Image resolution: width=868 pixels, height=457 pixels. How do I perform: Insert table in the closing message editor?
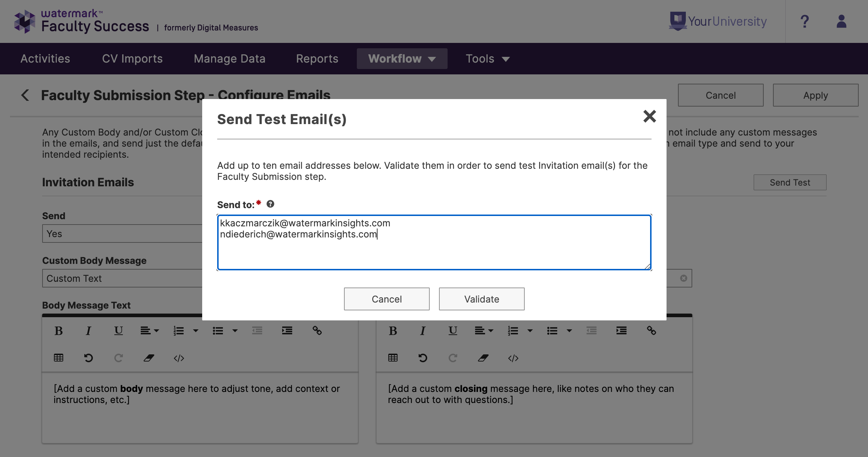[x=393, y=358]
